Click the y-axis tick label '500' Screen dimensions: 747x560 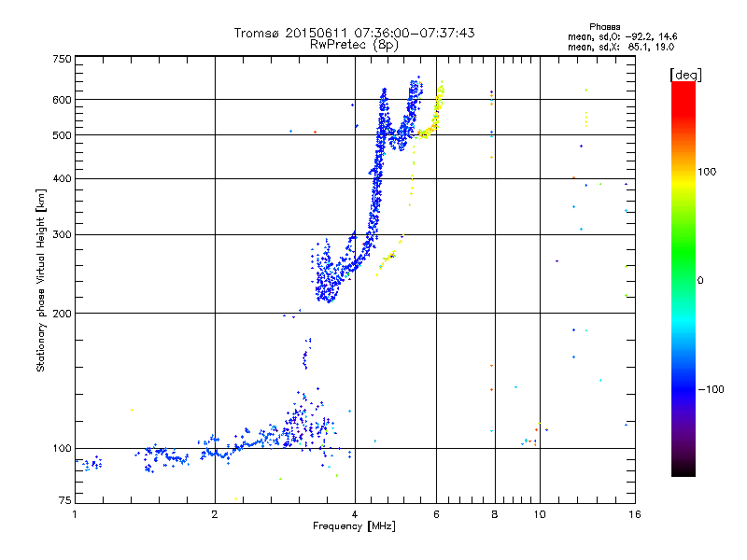62,135
